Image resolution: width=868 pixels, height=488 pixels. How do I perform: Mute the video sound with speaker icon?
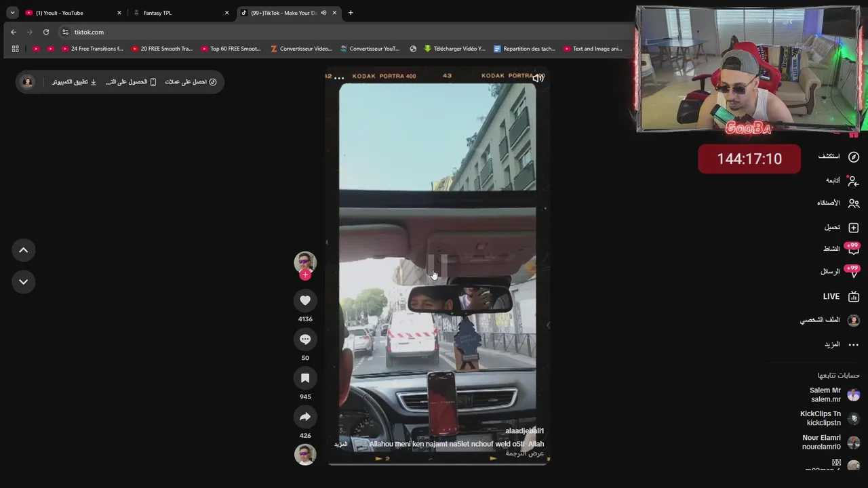pos(538,78)
